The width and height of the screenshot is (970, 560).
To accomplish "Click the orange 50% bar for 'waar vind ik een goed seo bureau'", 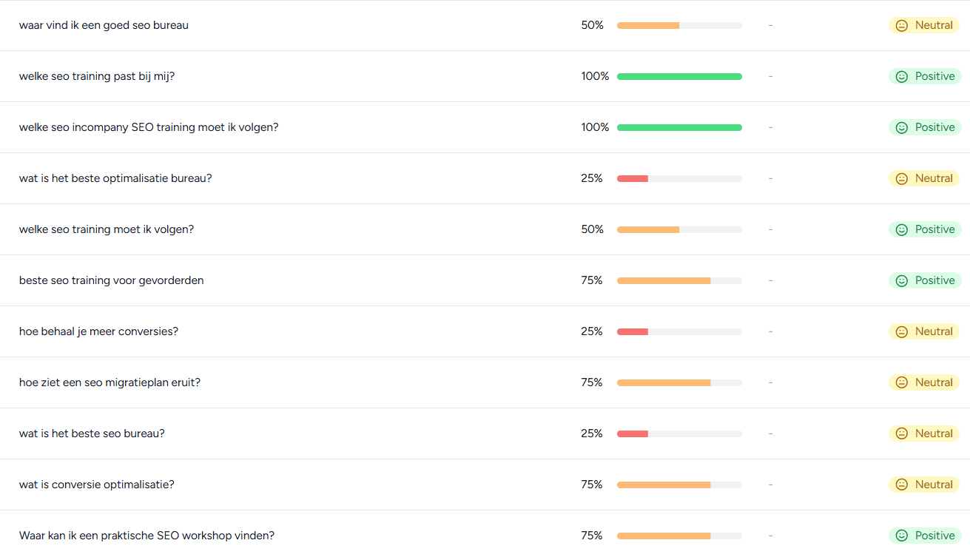I will tap(648, 25).
